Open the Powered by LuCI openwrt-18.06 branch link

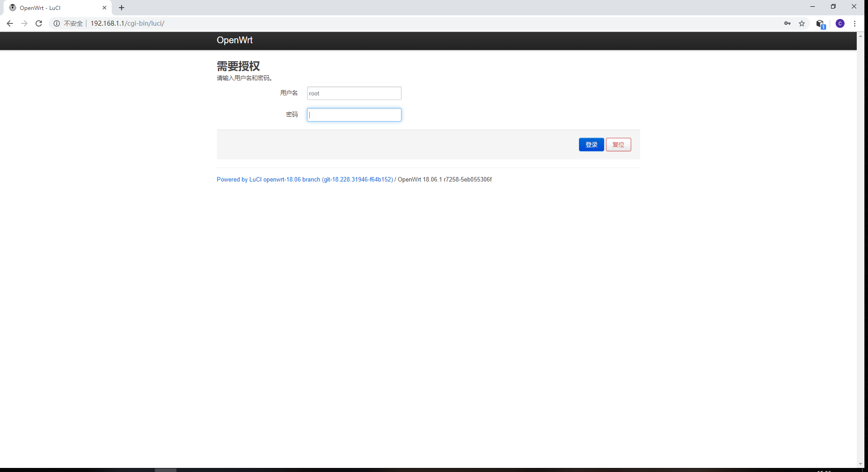point(305,179)
